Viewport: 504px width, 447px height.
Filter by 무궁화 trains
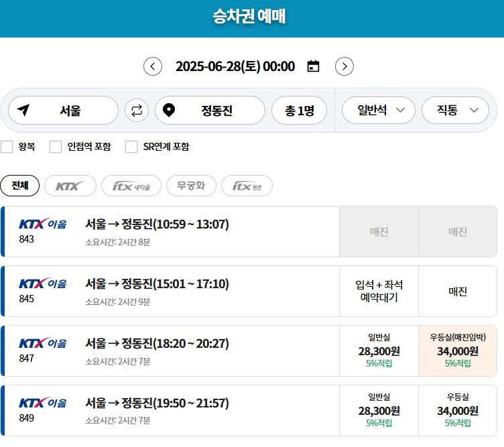[191, 186]
